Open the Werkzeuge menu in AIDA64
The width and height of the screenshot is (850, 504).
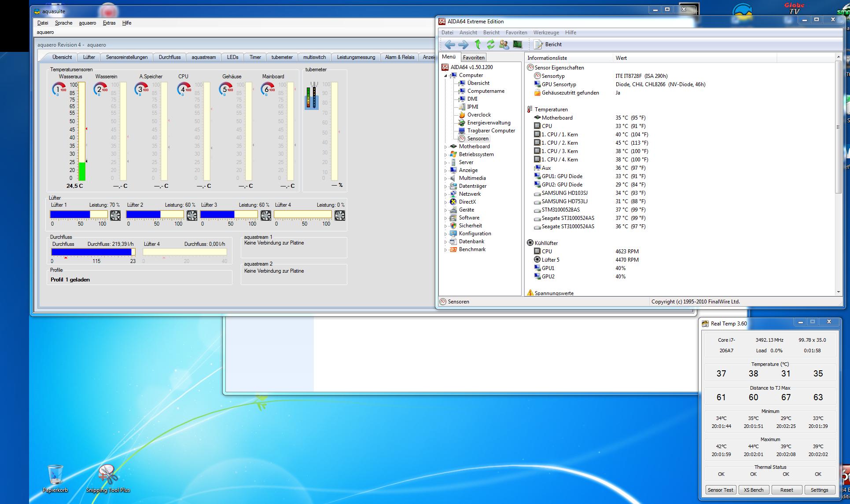click(x=546, y=33)
